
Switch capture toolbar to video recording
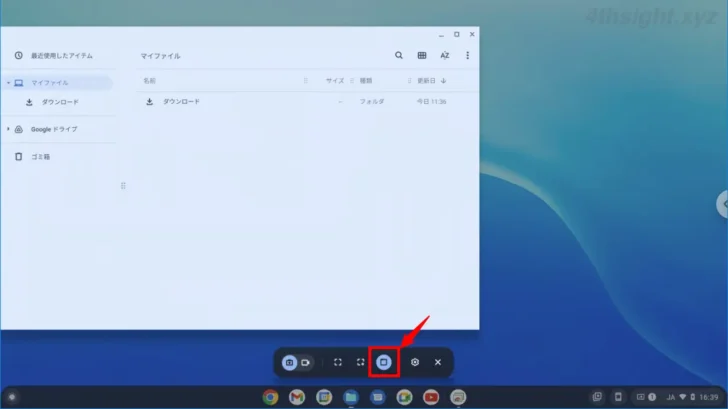pyautogui.click(x=306, y=362)
